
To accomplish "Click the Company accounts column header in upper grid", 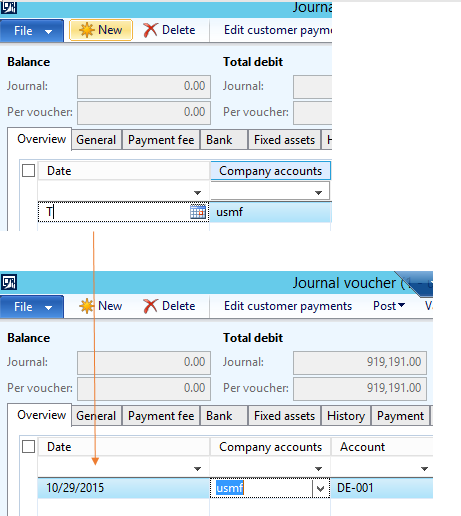I will [270, 171].
